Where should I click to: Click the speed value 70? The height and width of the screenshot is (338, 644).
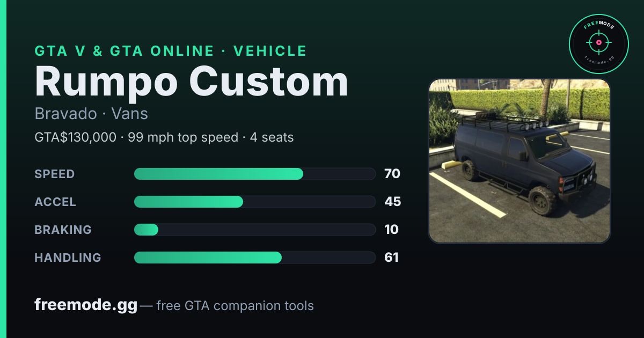click(x=392, y=174)
